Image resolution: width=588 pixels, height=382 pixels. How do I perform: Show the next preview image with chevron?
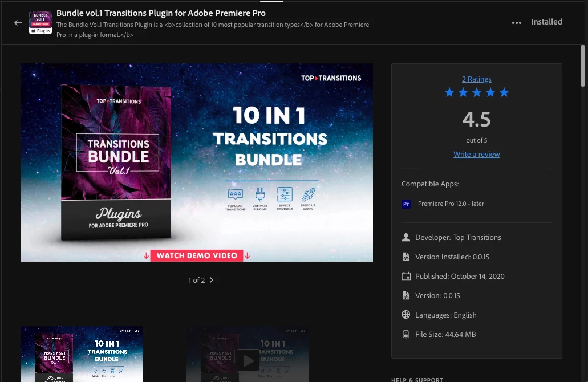(x=212, y=280)
